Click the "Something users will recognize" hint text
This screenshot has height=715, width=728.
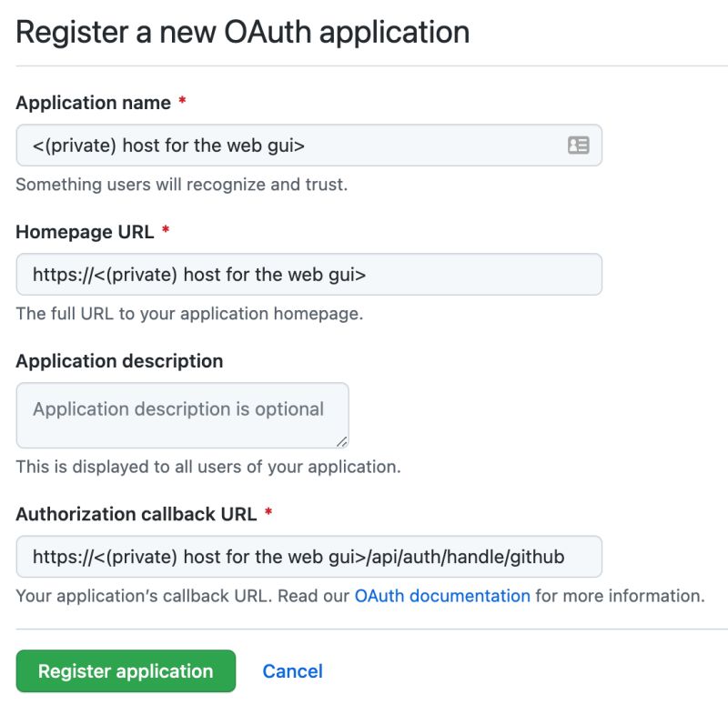[182, 185]
